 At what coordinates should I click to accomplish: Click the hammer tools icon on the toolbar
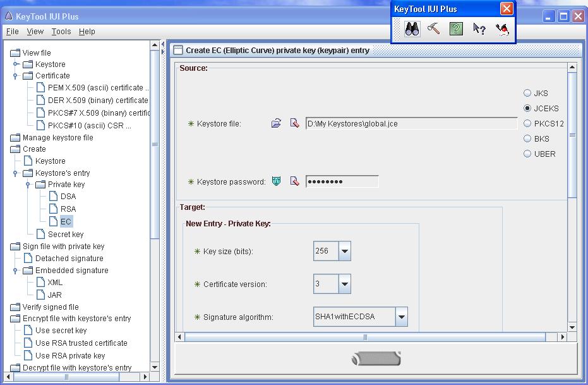[433, 28]
